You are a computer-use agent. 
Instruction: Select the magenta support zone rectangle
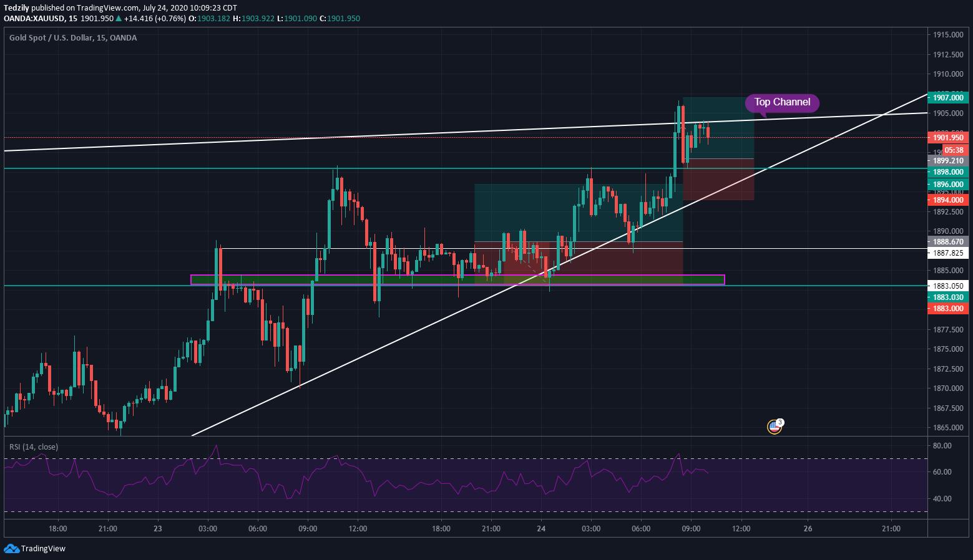click(457, 279)
